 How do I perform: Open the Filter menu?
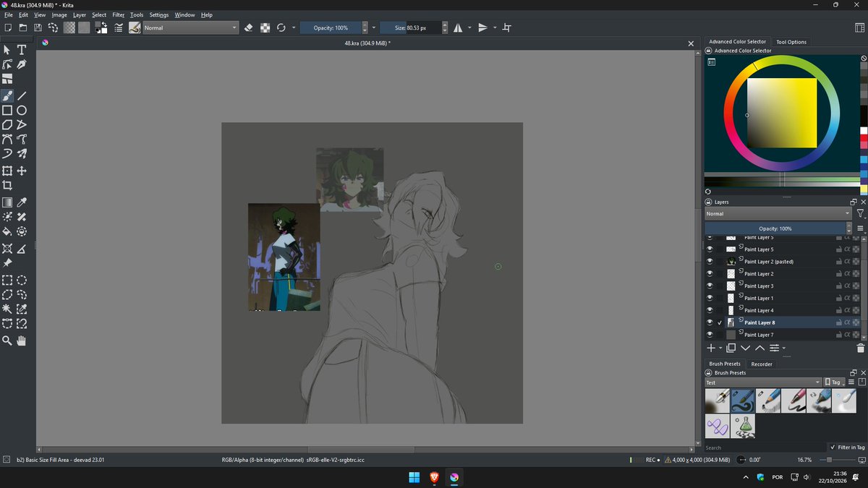click(x=119, y=14)
